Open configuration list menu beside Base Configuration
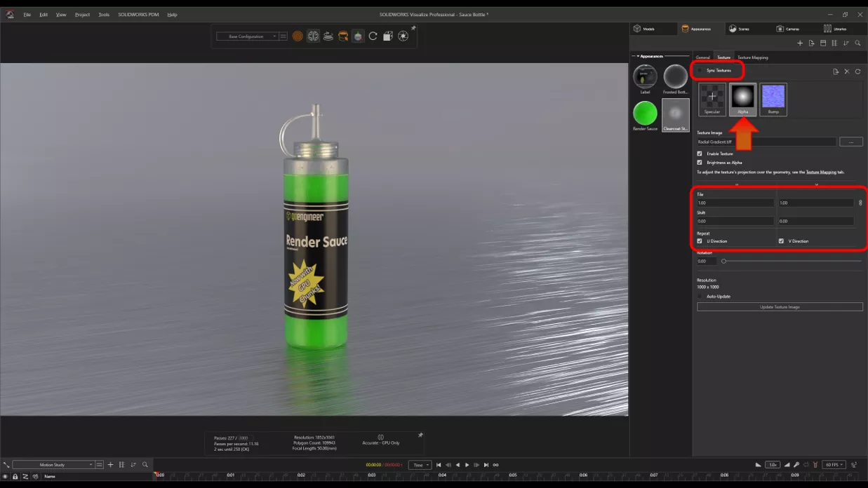 [283, 36]
